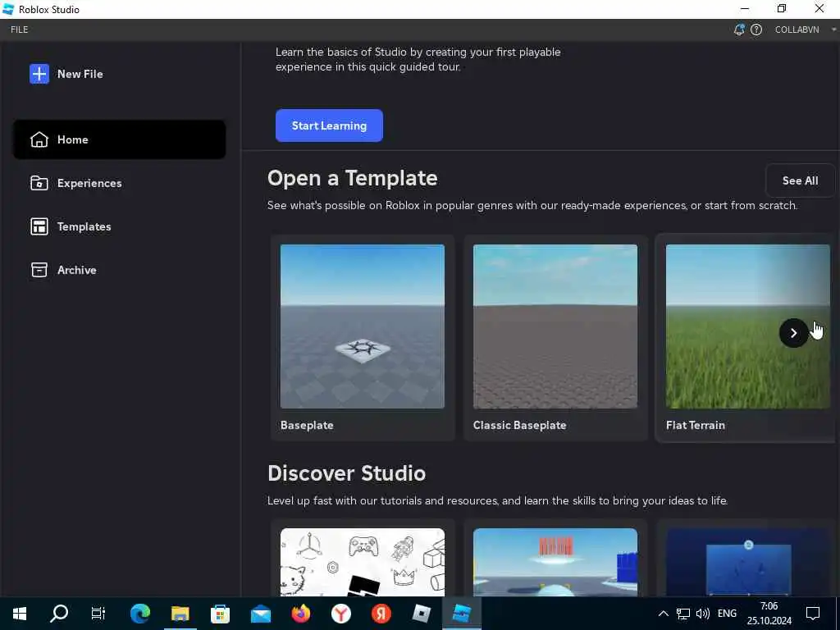This screenshot has width=840, height=630.
Task: Click the Baseplate label text
Action: (307, 425)
